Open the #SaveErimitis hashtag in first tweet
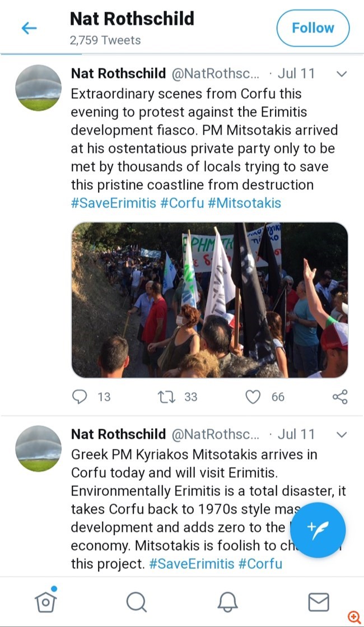Screen dimensions: 364x627 [113, 202]
